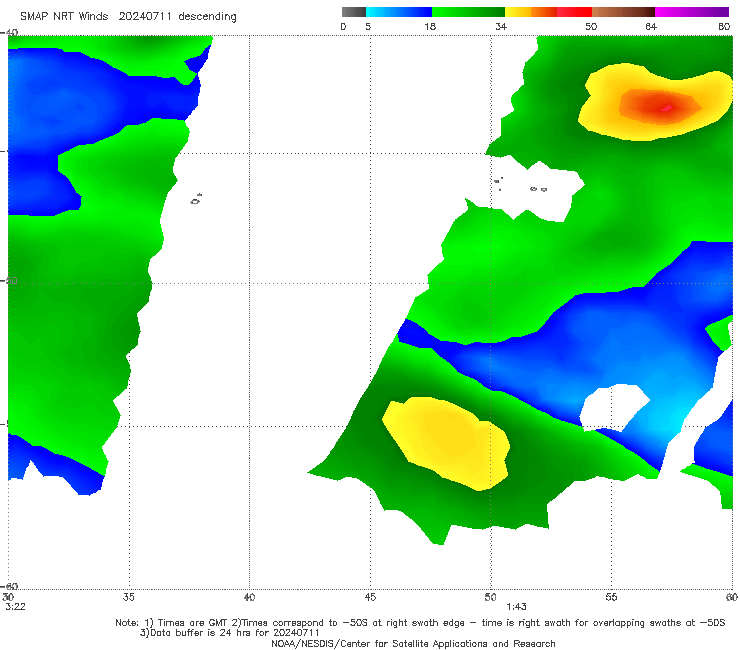Screen dimensions: 740x650
Task: Click the gray segment of the color bar
Action: coord(354,12)
